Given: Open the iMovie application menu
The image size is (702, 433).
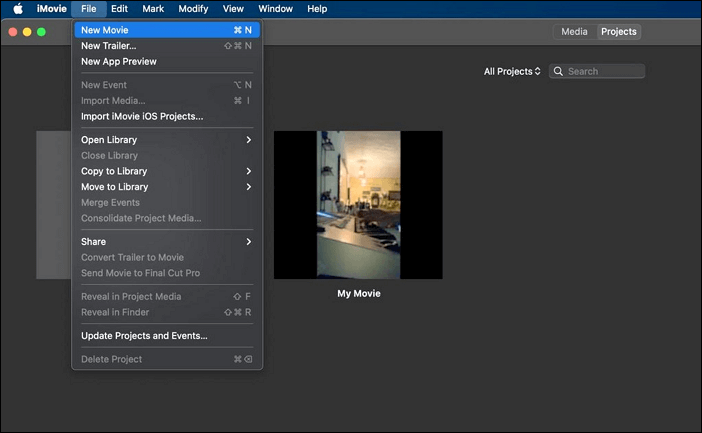Looking at the screenshot, I should [51, 9].
